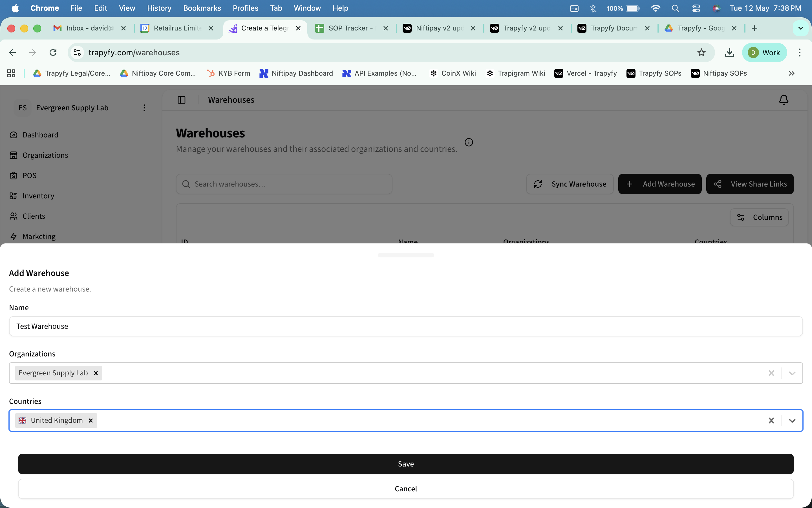Open Evergreen Supply Lab options menu
Image resolution: width=812 pixels, height=508 pixels.
pyautogui.click(x=144, y=108)
